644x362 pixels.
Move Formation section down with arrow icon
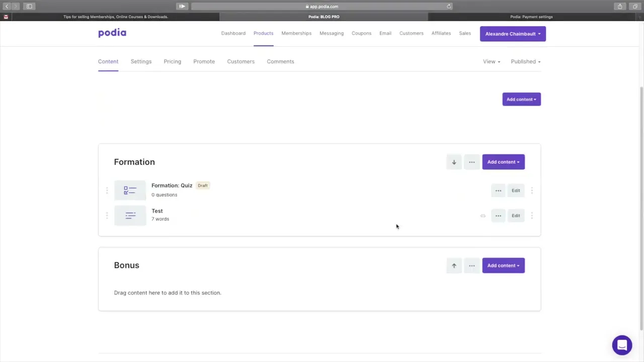[x=454, y=162]
